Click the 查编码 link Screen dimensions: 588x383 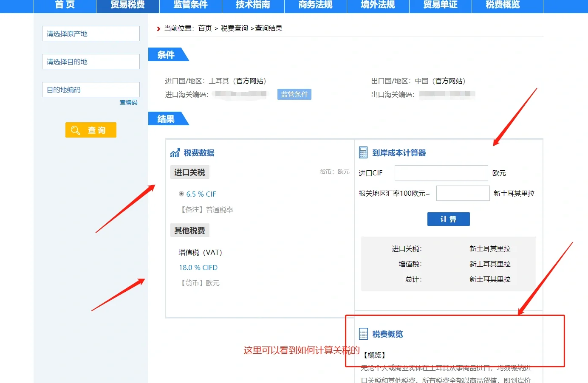tap(128, 102)
